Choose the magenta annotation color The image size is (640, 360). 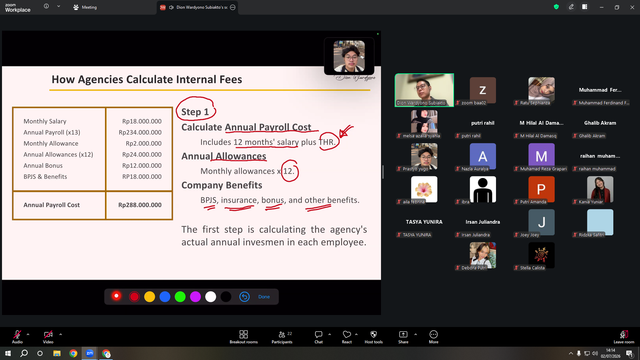click(x=196, y=297)
